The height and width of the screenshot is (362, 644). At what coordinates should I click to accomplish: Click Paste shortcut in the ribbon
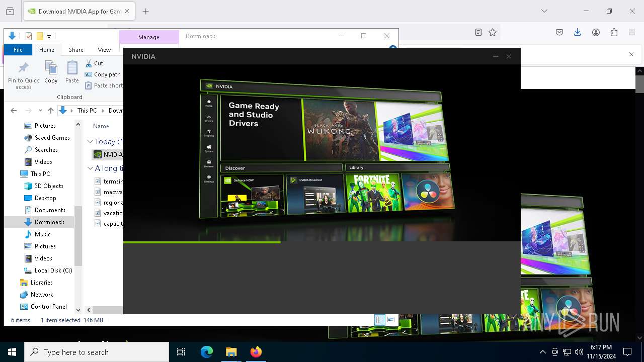click(x=103, y=85)
